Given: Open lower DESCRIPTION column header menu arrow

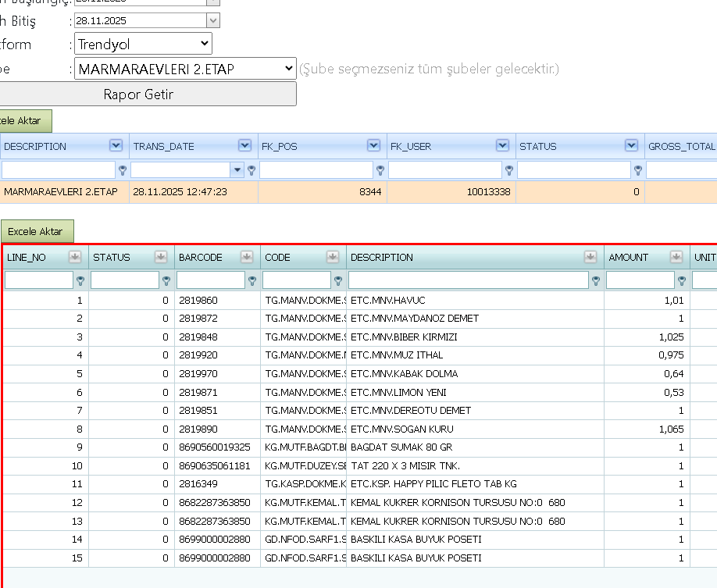Looking at the screenshot, I should 590,257.
